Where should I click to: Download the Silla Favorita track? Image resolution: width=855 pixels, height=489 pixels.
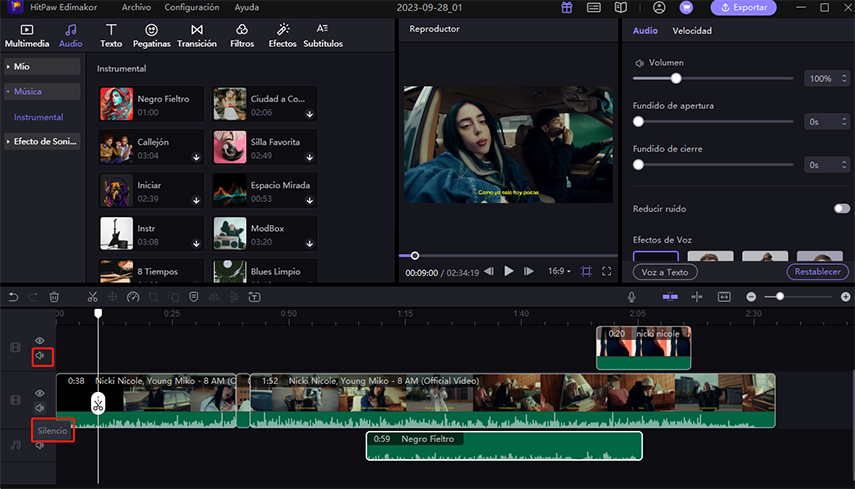[x=310, y=158]
